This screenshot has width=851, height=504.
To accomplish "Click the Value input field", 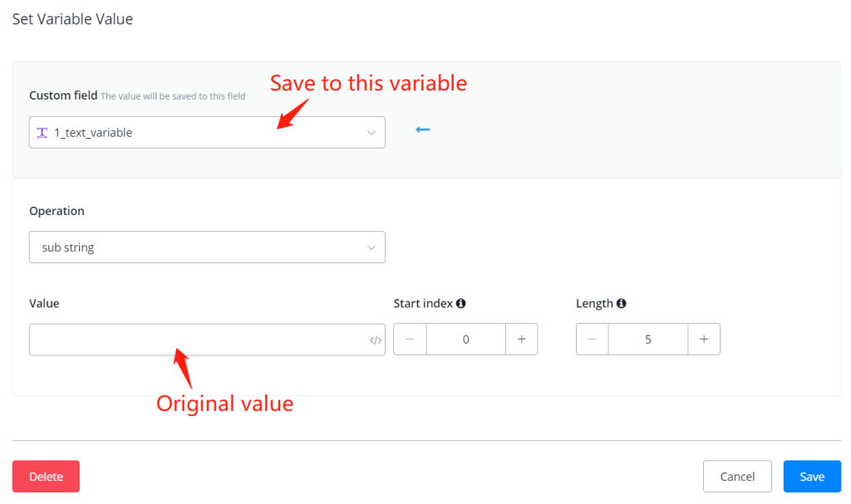I will click(x=198, y=340).
